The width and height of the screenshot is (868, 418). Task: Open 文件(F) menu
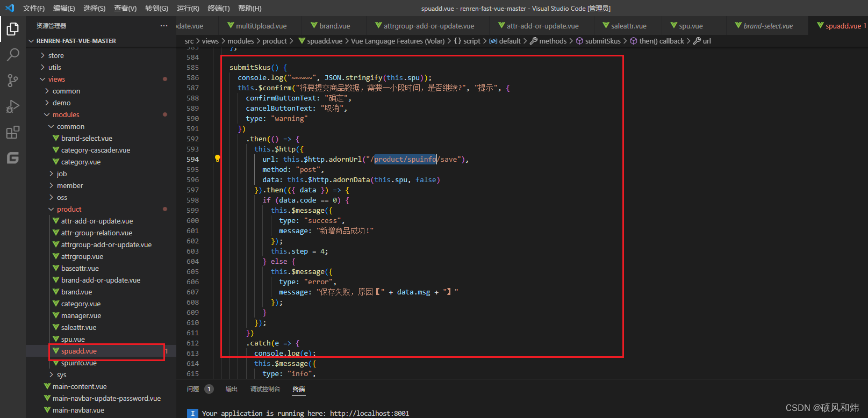click(x=34, y=8)
